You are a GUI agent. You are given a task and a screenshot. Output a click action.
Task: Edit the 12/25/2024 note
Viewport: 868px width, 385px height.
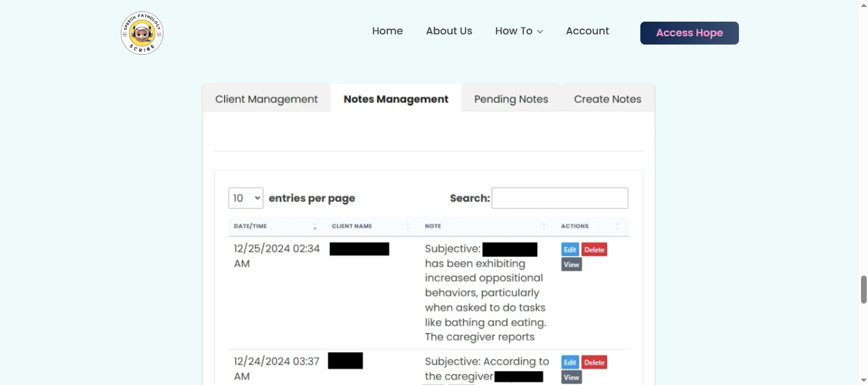(570, 249)
